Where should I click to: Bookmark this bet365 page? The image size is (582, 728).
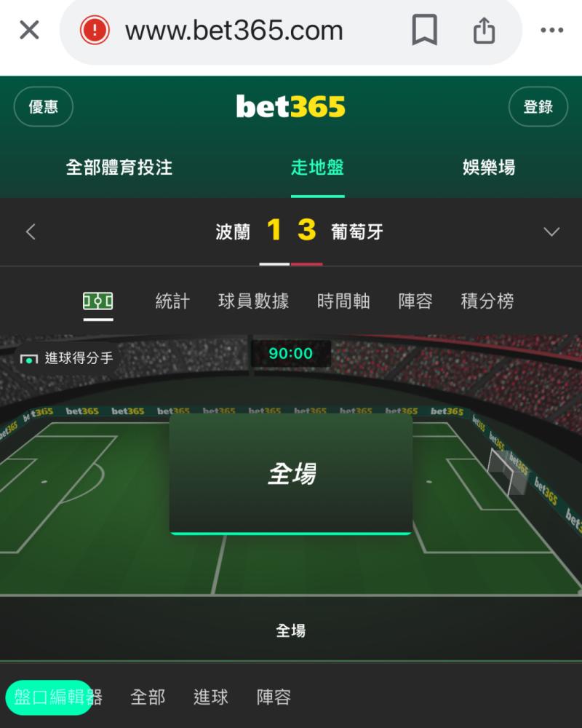[424, 30]
